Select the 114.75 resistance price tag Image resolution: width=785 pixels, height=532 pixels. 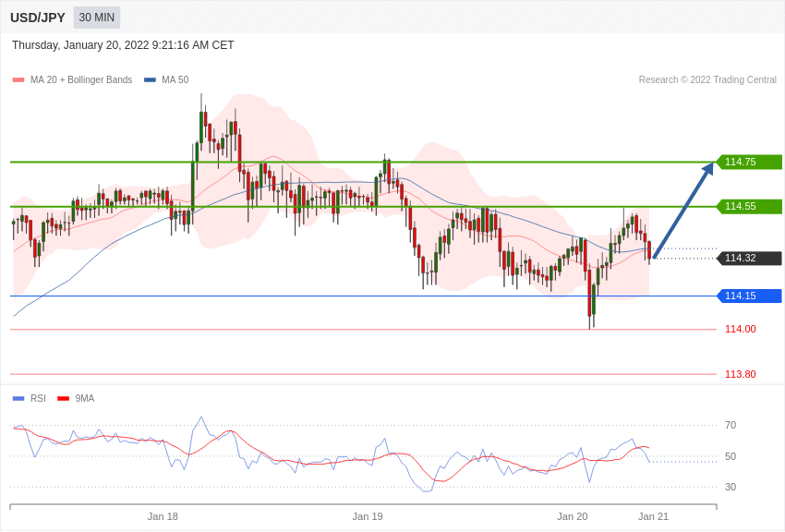pyautogui.click(x=749, y=163)
